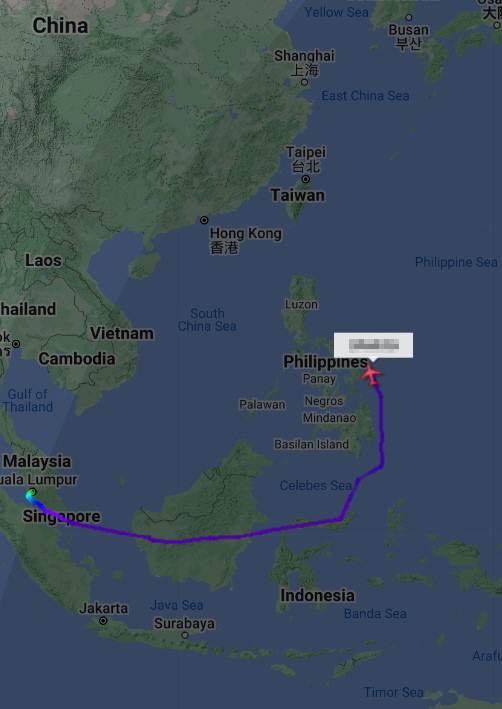Click the Hong Kong city marker
The height and width of the screenshot is (709, 502).
[204, 220]
